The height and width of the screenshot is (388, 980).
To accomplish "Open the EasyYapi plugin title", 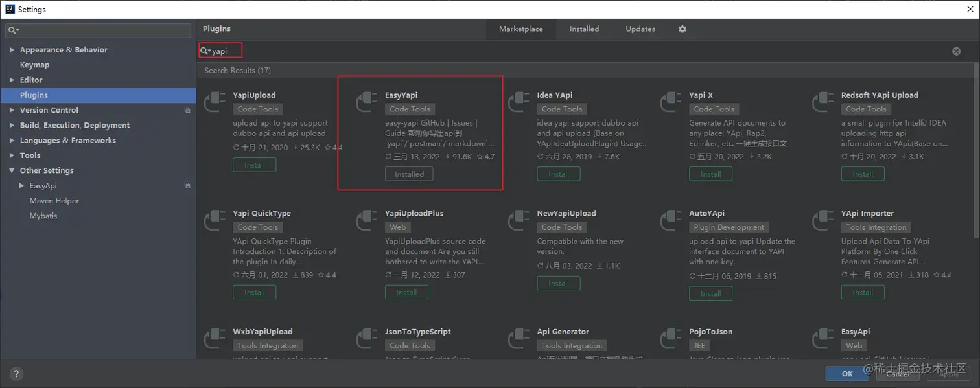I will tap(401, 95).
